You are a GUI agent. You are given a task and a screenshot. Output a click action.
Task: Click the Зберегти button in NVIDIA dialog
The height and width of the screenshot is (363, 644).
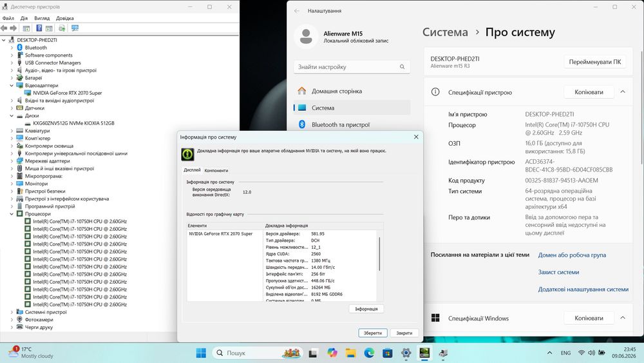[x=372, y=333]
